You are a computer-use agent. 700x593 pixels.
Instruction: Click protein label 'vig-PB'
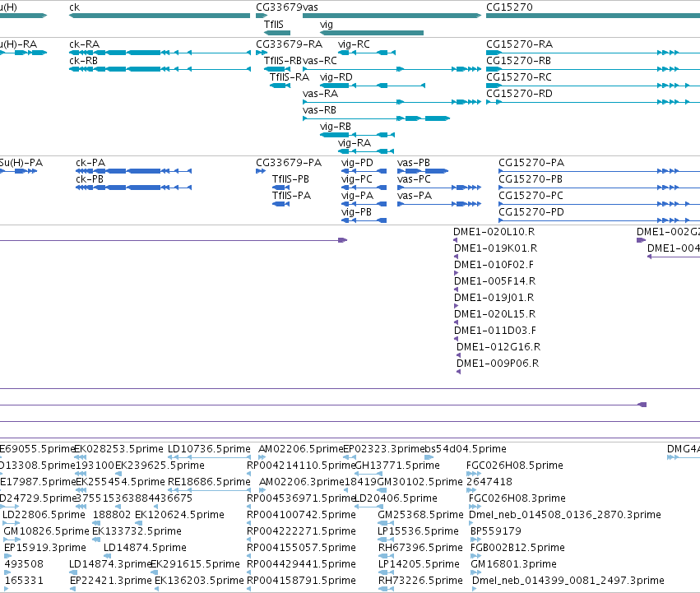click(356, 212)
